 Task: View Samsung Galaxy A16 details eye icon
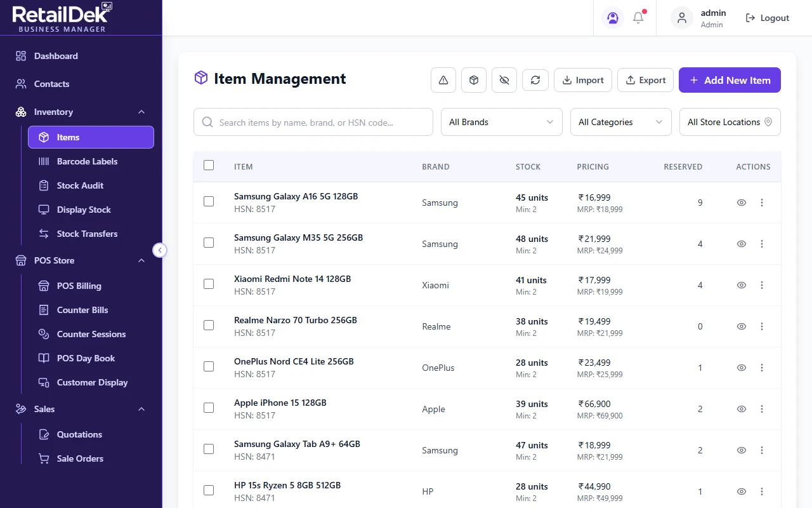pos(741,203)
